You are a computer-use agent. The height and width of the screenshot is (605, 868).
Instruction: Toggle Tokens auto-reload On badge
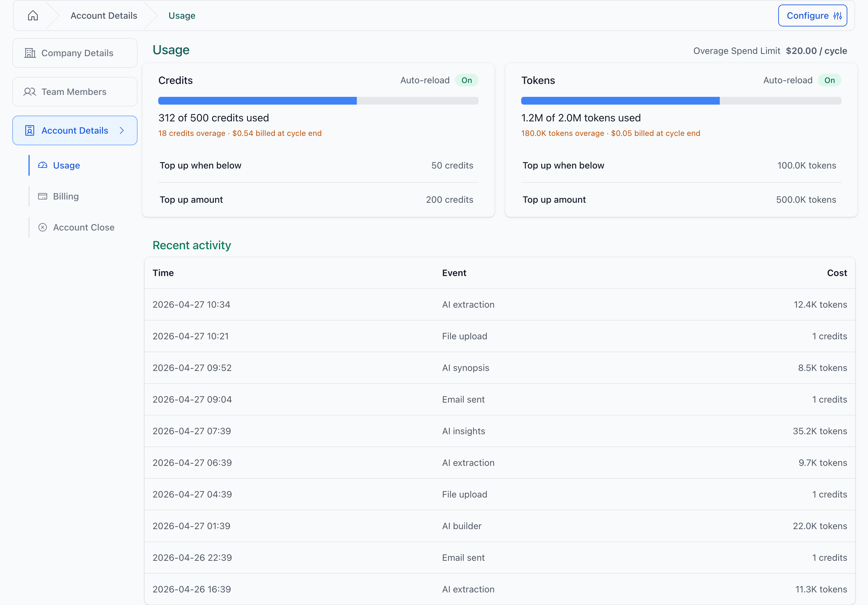(x=830, y=80)
